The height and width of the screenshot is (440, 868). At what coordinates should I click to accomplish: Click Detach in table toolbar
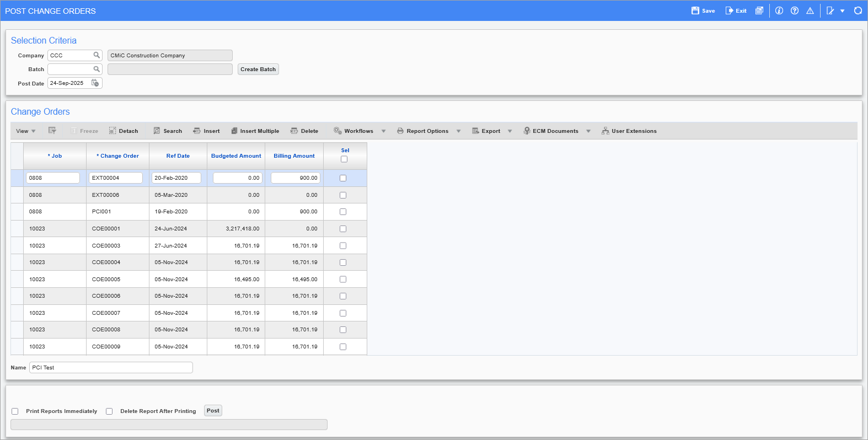124,131
